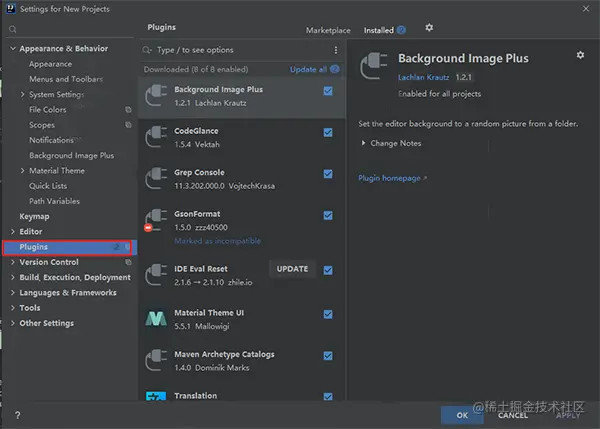Select the Grep Console plugin name
This screenshot has height=429, width=600.
(x=199, y=173)
